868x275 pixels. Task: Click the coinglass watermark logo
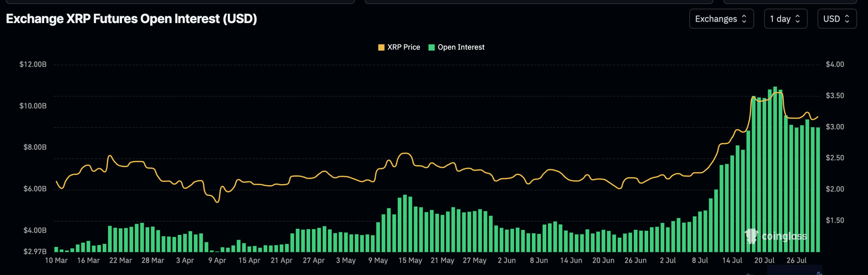(x=775, y=236)
